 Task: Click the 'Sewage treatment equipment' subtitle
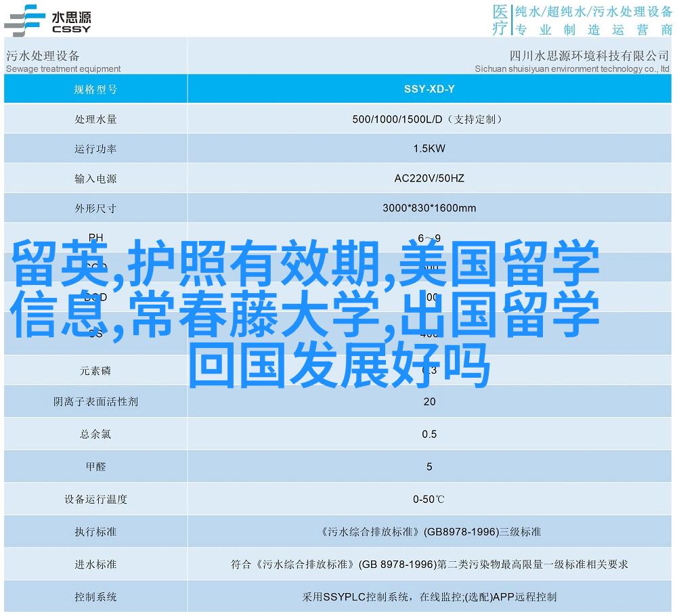(x=64, y=68)
